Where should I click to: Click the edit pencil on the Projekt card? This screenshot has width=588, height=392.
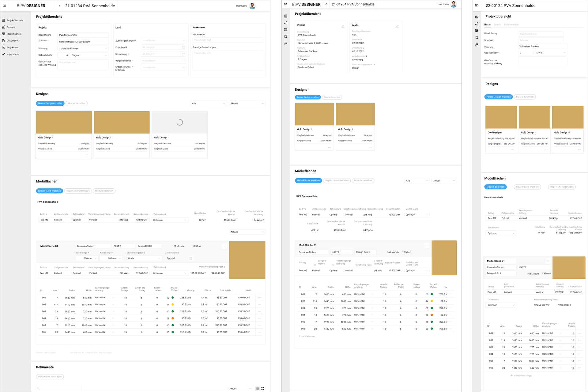click(x=343, y=26)
